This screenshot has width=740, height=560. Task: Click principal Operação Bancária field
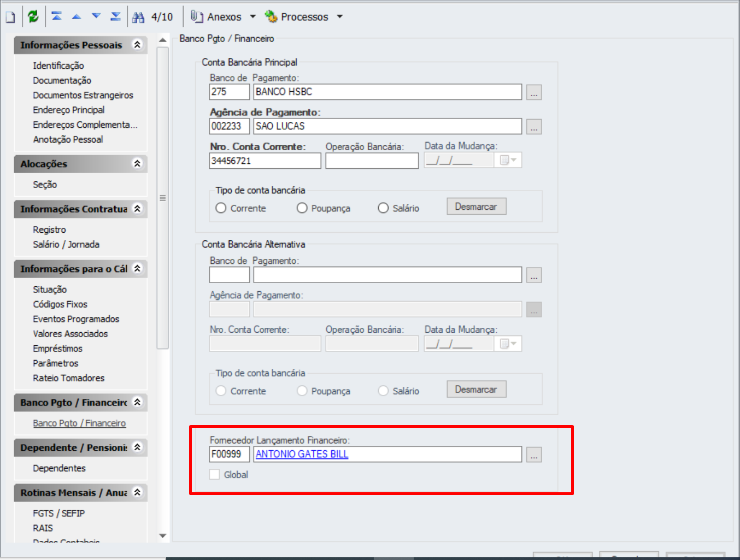(x=372, y=161)
